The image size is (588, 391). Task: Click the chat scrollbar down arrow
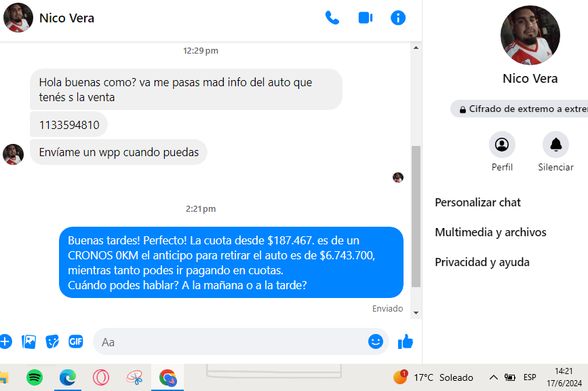pyautogui.click(x=416, y=313)
